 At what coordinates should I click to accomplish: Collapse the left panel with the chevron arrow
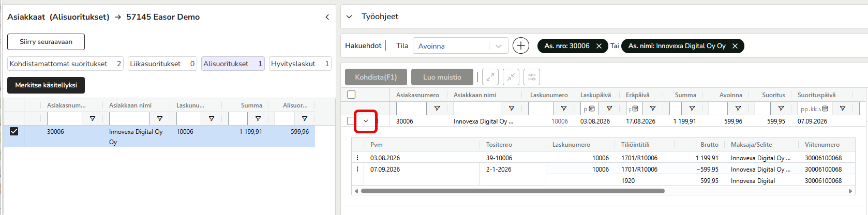327,17
